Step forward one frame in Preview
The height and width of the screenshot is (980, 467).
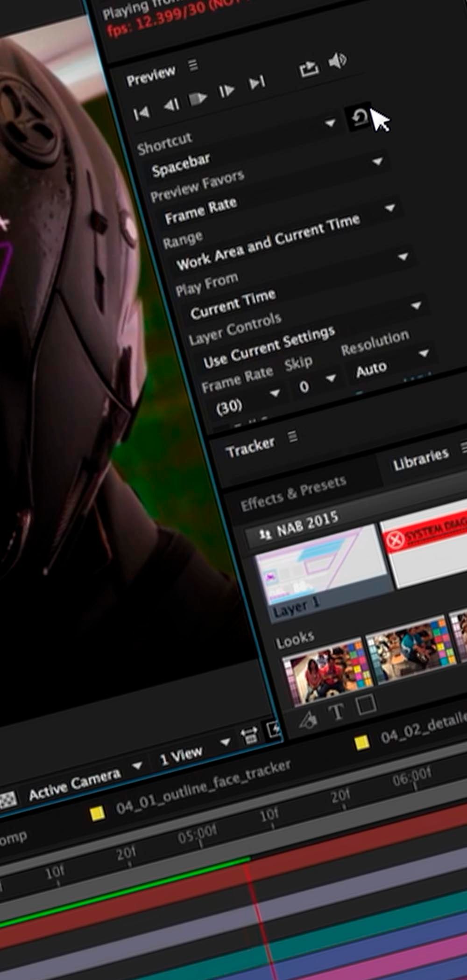point(226,91)
